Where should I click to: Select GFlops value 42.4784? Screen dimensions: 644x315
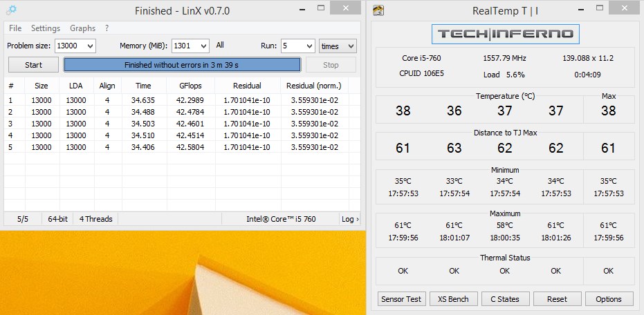(190, 112)
